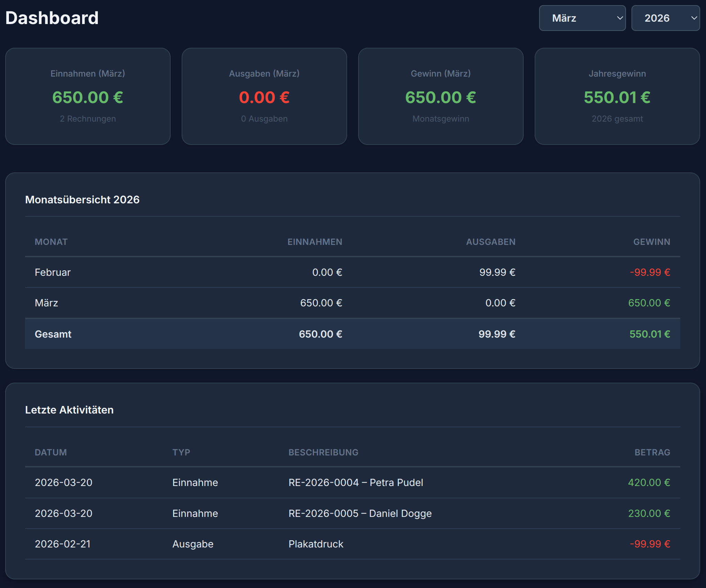
Task: Click the DATUM column header
Action: pyautogui.click(x=51, y=452)
